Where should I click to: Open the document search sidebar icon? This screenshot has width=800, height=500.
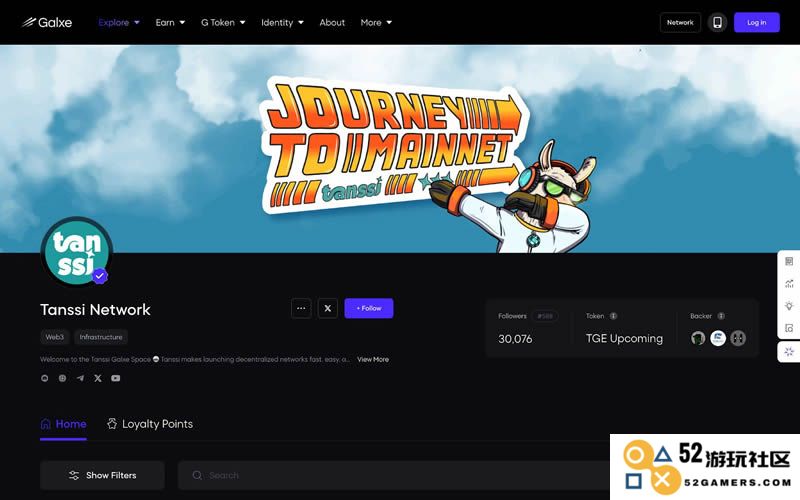[x=789, y=328]
